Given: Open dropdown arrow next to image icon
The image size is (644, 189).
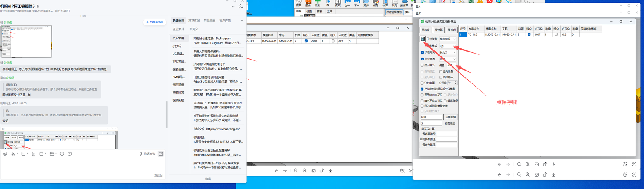Looking at the screenshot, I should coord(28,154).
